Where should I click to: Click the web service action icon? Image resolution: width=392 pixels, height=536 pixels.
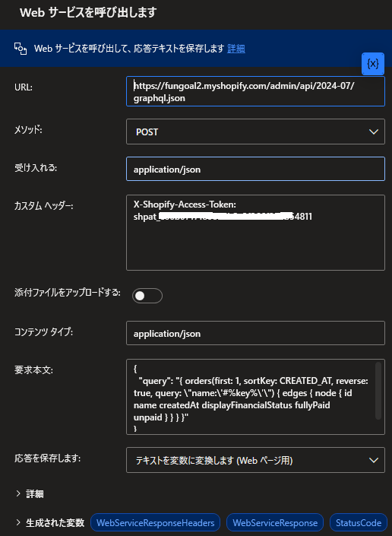point(21,49)
